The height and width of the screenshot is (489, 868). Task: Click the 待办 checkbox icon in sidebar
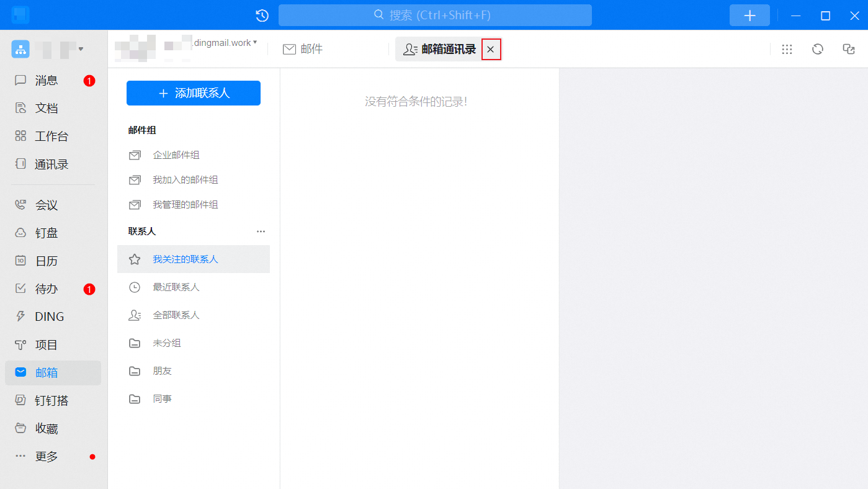click(20, 289)
